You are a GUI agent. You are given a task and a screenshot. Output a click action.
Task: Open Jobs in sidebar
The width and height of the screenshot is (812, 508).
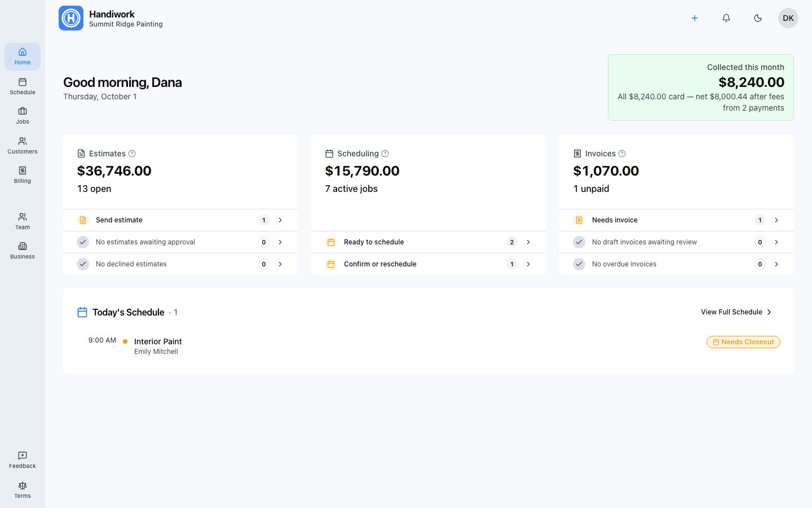tap(23, 116)
